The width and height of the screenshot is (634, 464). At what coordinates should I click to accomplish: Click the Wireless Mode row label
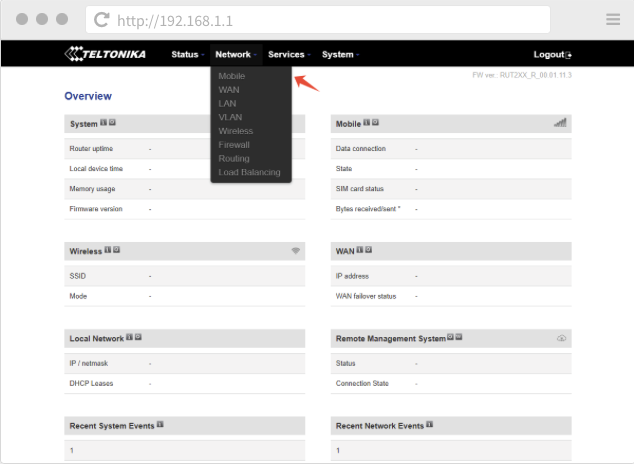coord(78,296)
